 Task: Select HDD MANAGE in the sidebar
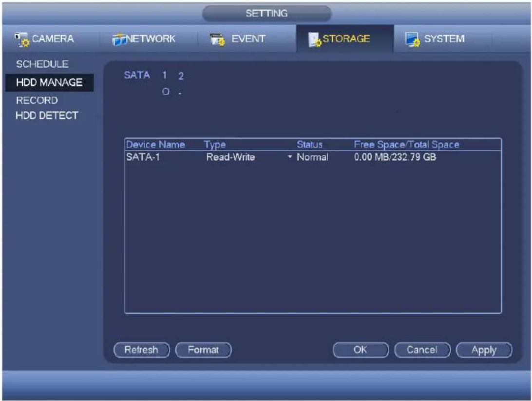(x=50, y=82)
